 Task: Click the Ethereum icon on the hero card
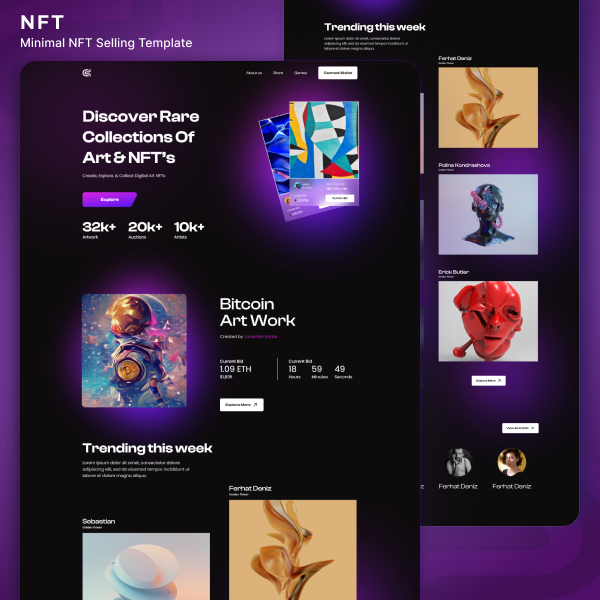click(x=295, y=200)
